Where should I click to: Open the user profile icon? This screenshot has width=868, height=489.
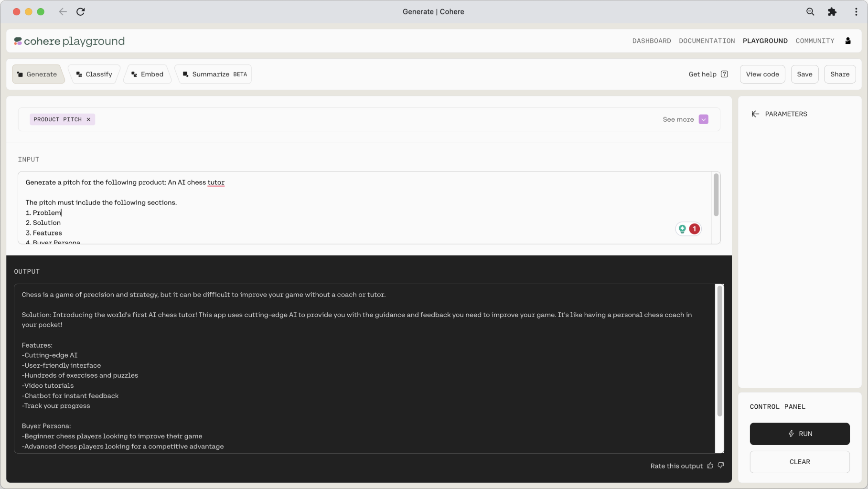848,41
